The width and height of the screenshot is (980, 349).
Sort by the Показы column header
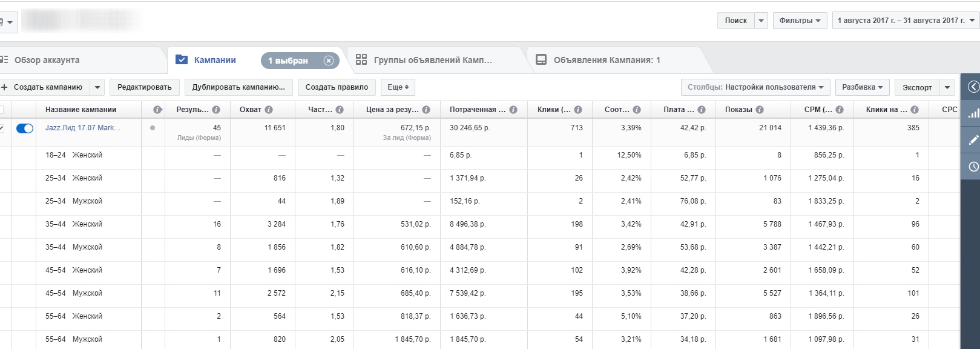tap(738, 110)
